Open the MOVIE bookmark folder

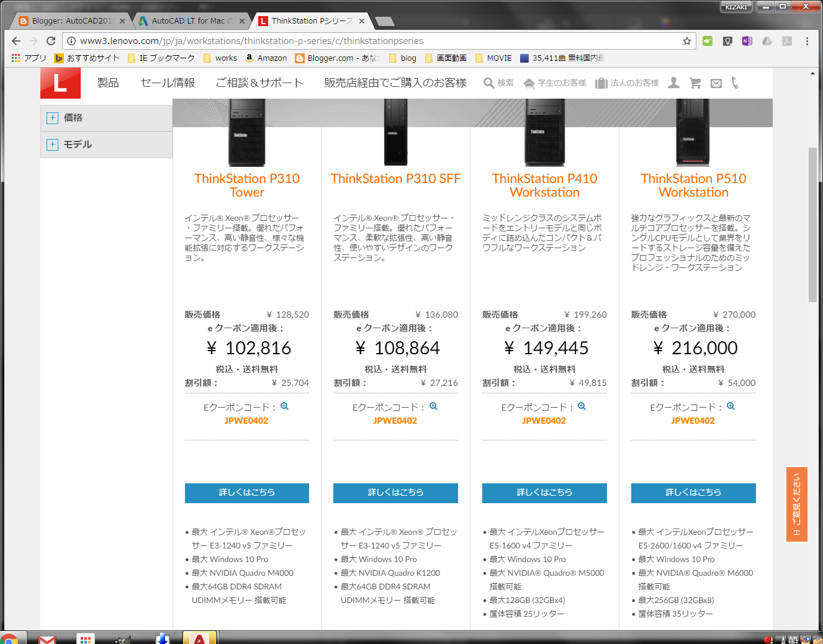pyautogui.click(x=493, y=58)
